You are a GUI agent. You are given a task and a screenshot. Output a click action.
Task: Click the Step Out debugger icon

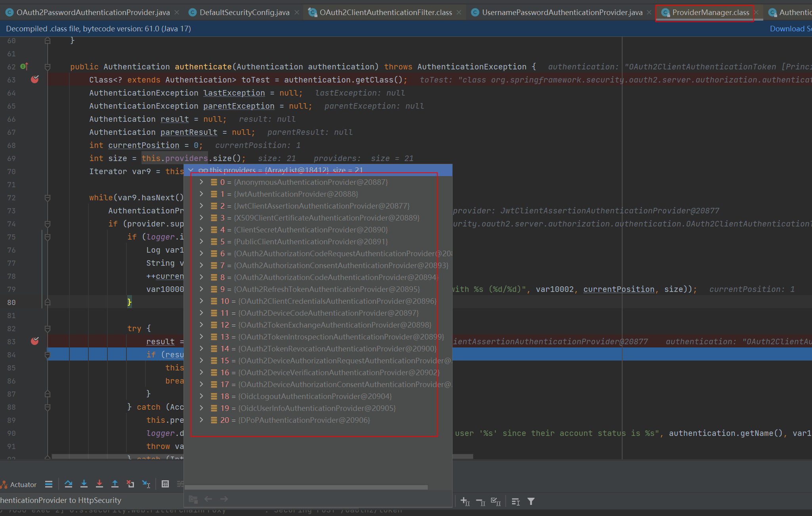(x=115, y=484)
